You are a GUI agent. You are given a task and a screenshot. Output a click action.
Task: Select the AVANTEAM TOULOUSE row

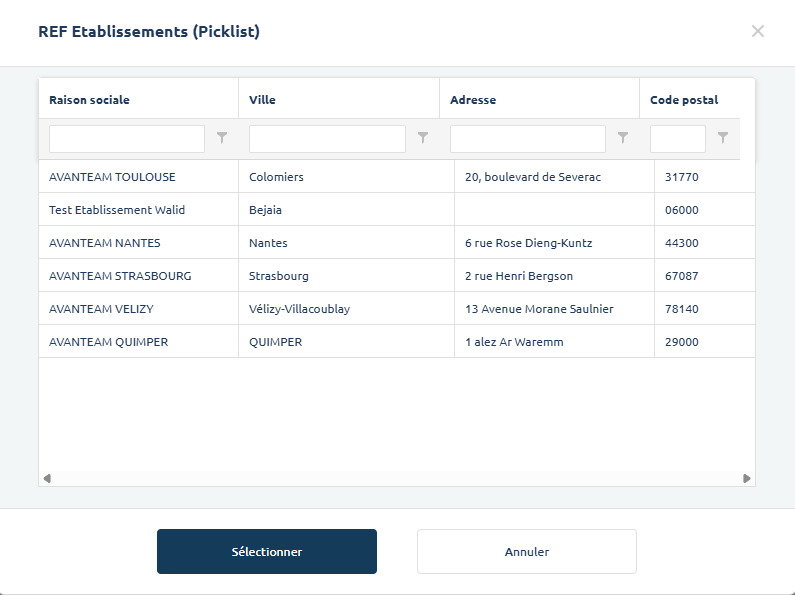pyautogui.click(x=112, y=177)
